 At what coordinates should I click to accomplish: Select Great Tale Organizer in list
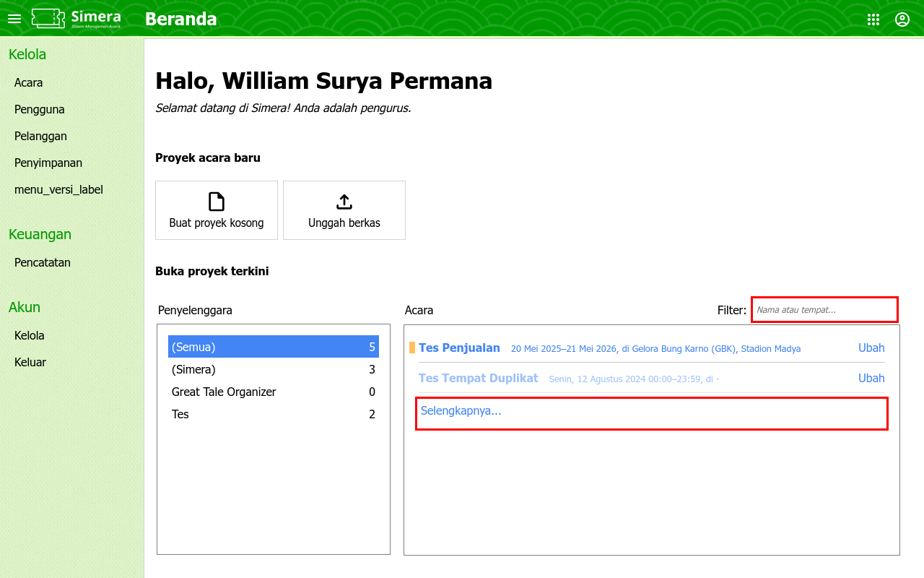(224, 392)
